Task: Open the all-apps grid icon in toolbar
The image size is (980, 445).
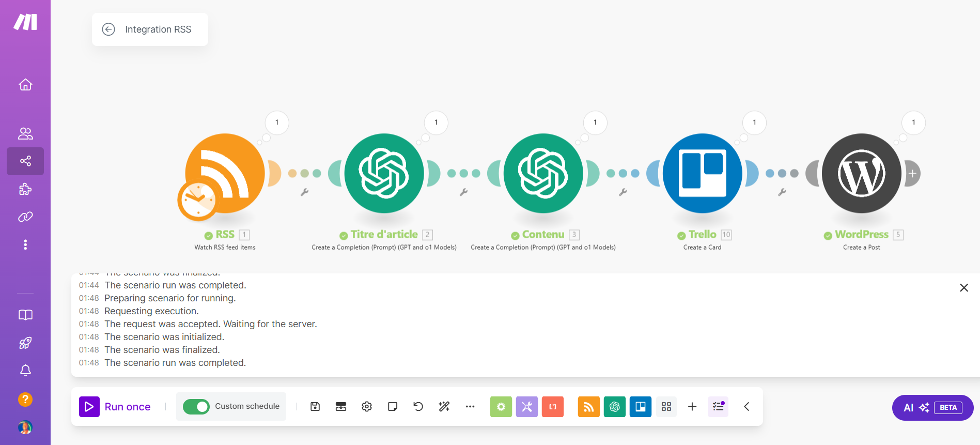Action: tap(666, 407)
